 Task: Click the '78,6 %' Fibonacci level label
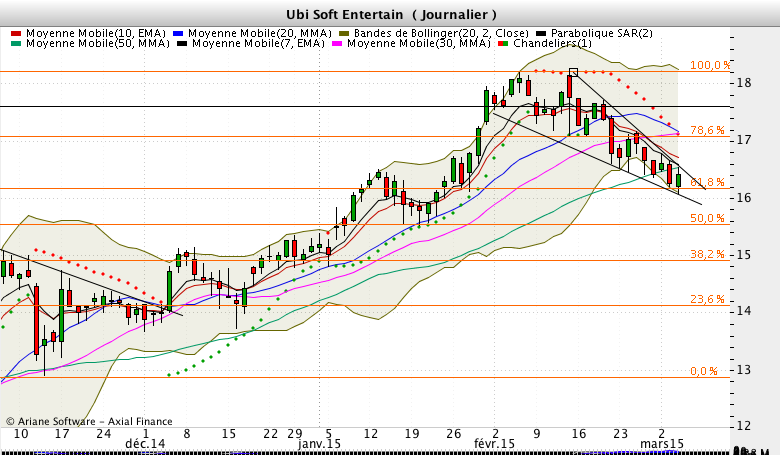(x=707, y=130)
